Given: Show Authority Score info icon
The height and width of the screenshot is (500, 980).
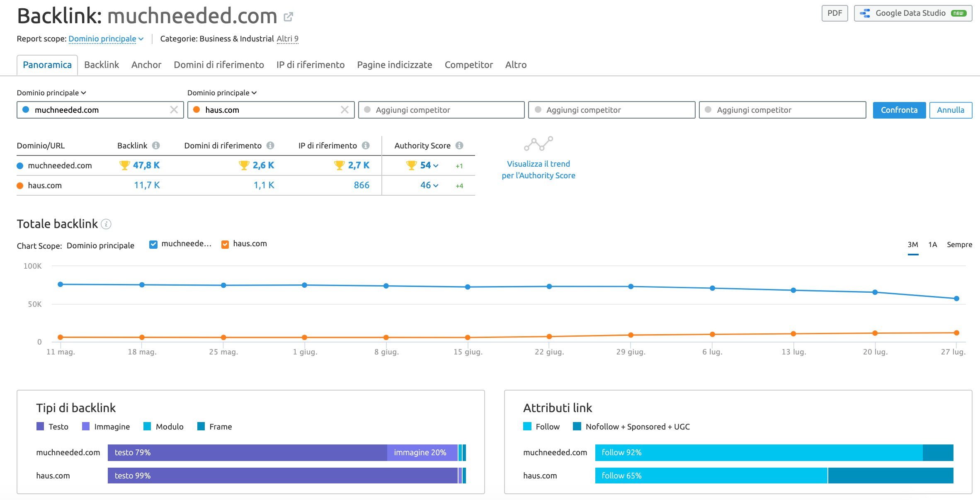Looking at the screenshot, I should [x=459, y=146].
